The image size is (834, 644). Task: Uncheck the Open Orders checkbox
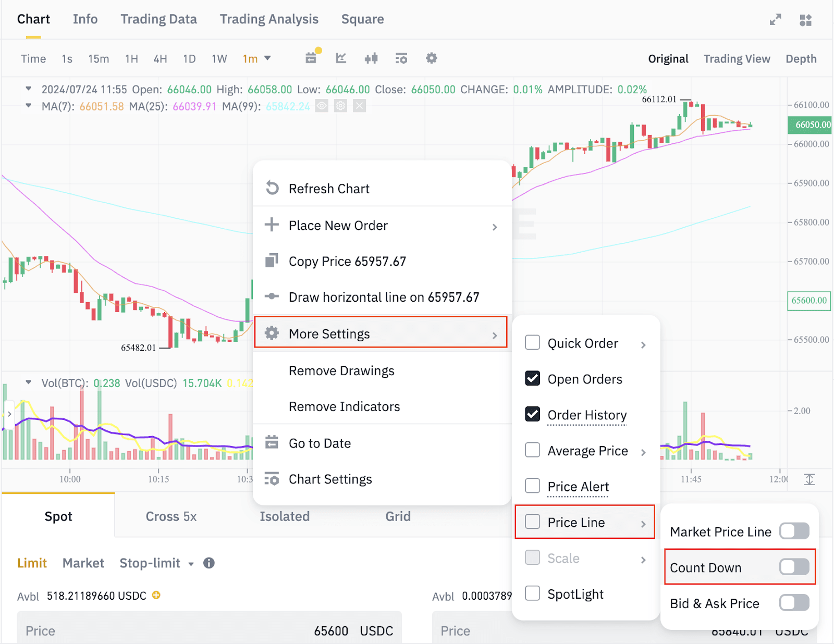click(532, 378)
